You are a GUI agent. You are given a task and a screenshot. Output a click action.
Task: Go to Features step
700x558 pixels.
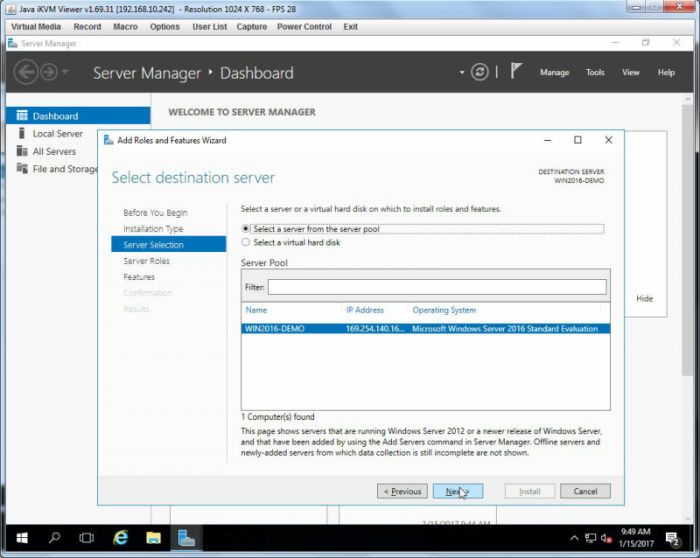[139, 277]
